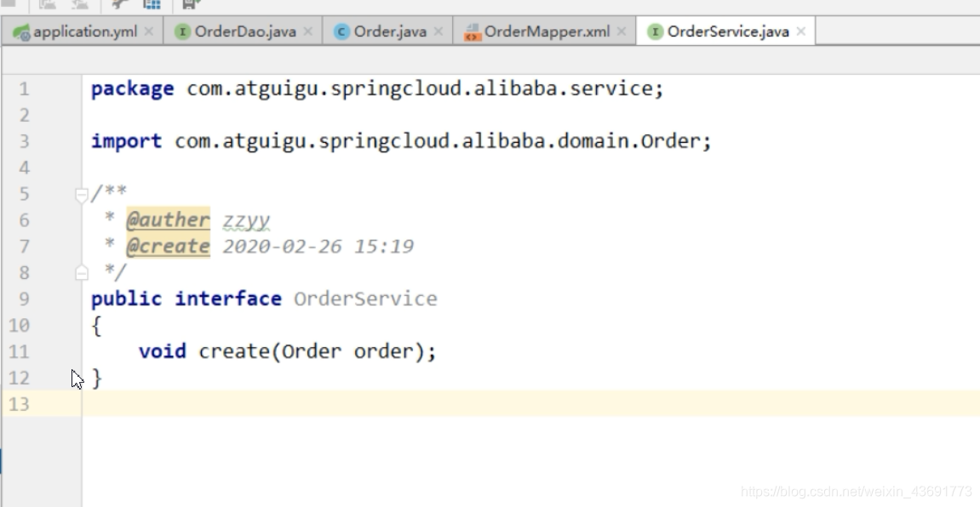980x507 pixels.
Task: Switch to the application.yml tab
Action: (x=84, y=31)
